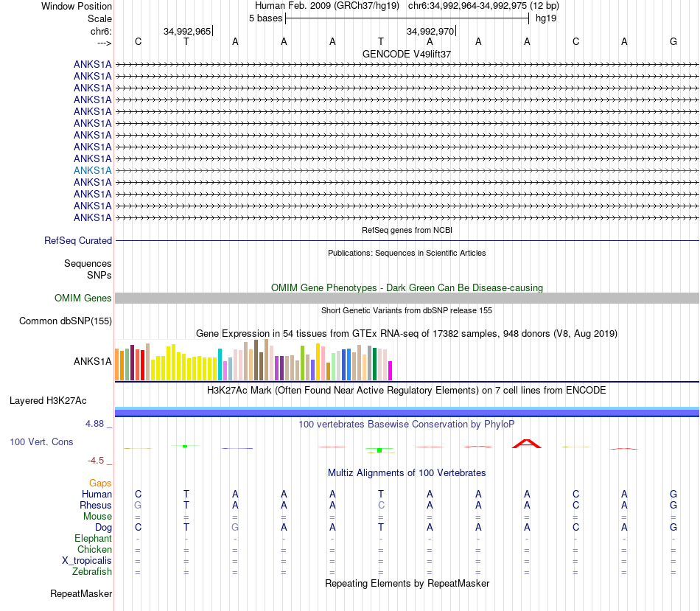Click the '5 bases' scale bar label
The image size is (700, 611).
[x=265, y=18]
